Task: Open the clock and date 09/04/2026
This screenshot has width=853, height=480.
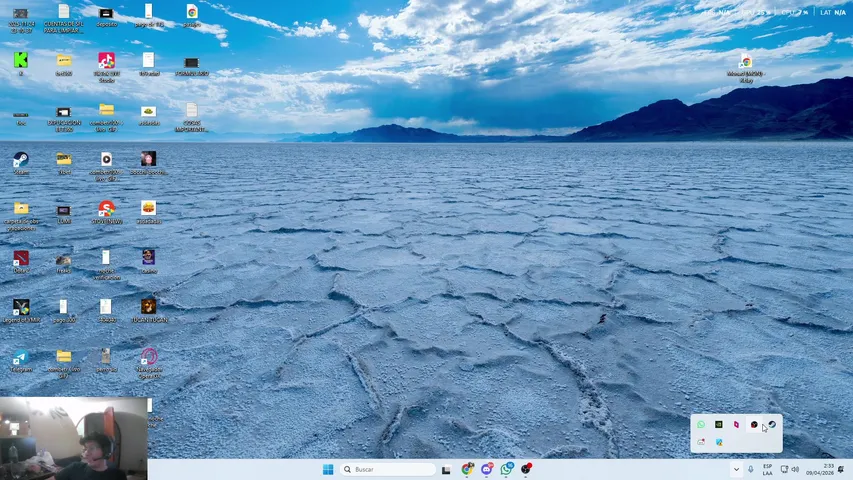Action: 820,470
